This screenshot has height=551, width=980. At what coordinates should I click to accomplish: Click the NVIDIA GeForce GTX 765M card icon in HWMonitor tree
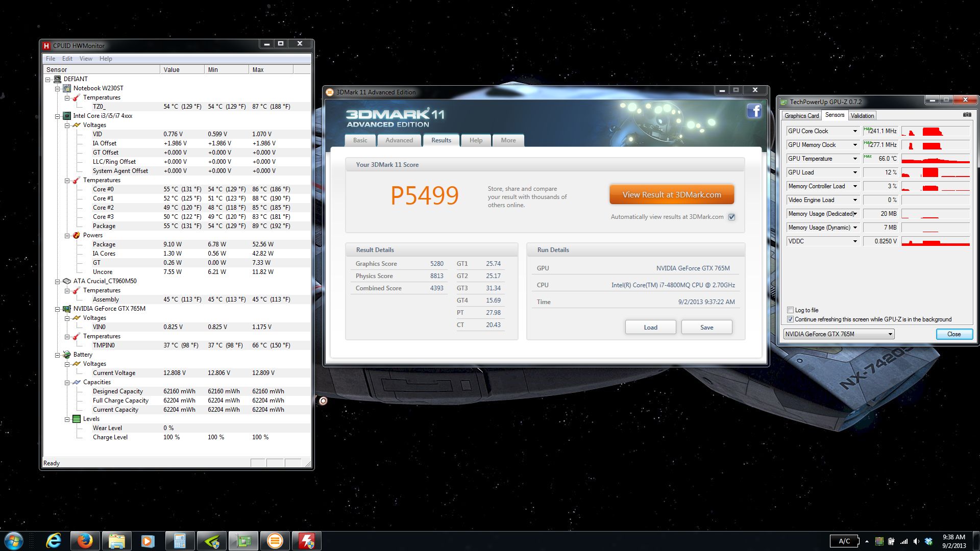[67, 309]
